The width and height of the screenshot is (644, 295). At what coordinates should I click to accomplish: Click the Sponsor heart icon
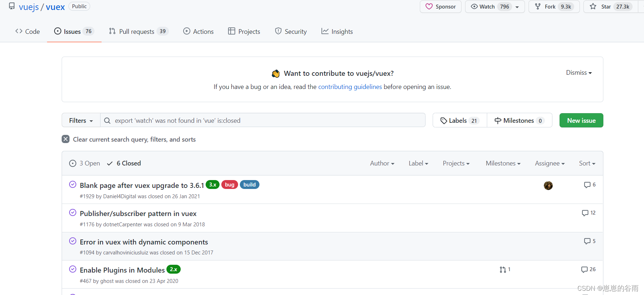pos(429,6)
